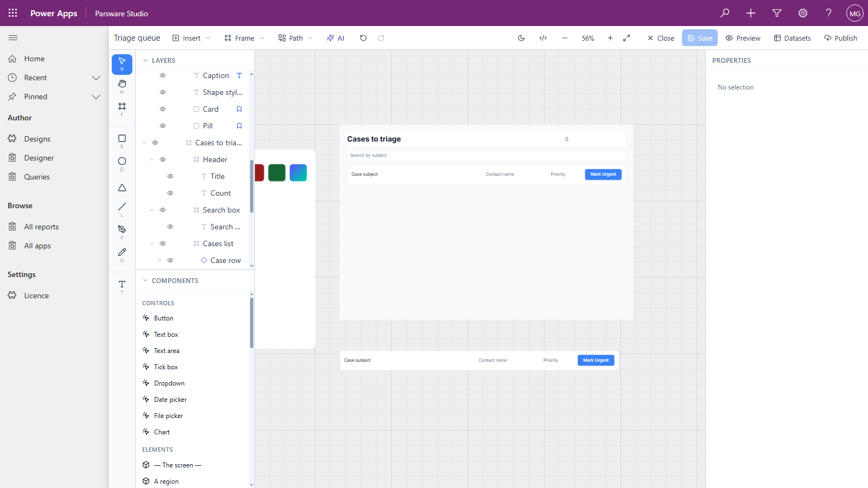Collapse the LAYERS panel
The image size is (868, 488).
145,60
